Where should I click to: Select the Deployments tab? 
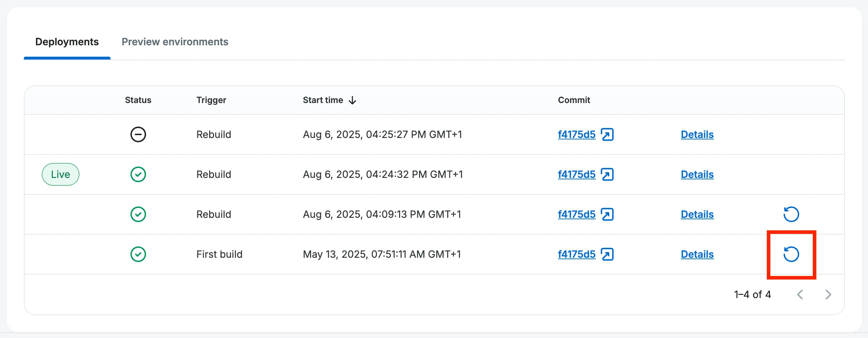pos(67,42)
